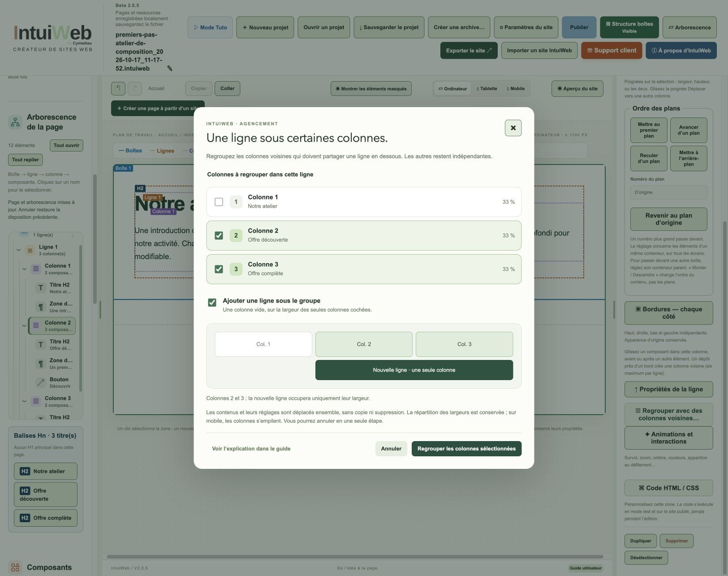Image resolution: width=728 pixels, height=576 pixels.
Task: Switch to the Tablette view
Action: [487, 89]
